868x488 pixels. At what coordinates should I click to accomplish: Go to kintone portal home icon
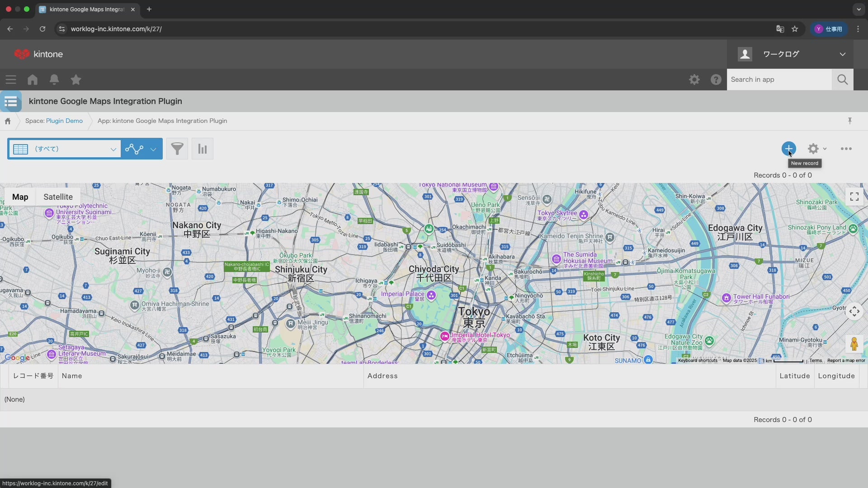pos(33,80)
